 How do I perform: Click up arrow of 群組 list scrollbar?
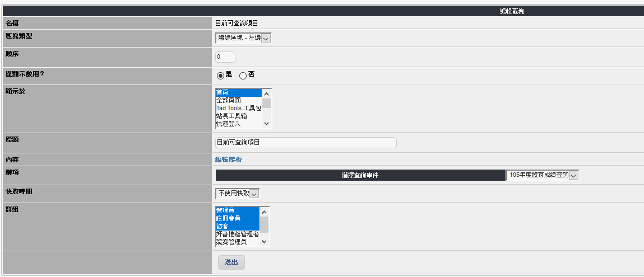(x=265, y=212)
